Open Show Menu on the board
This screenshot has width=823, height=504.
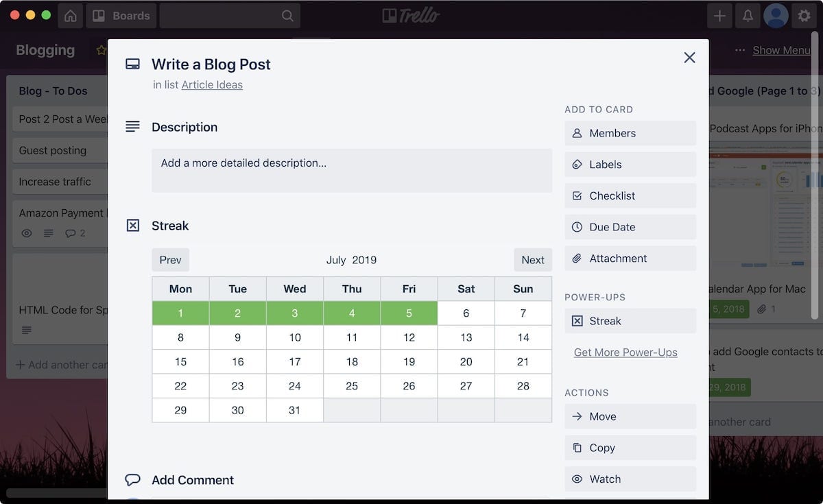pyautogui.click(x=780, y=50)
